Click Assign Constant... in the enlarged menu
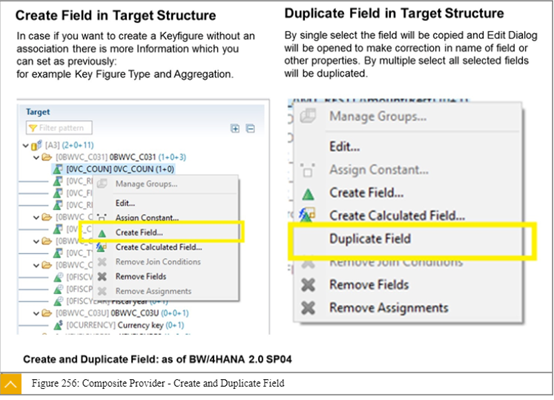This screenshot has height=400, width=554. pyautogui.click(x=379, y=170)
